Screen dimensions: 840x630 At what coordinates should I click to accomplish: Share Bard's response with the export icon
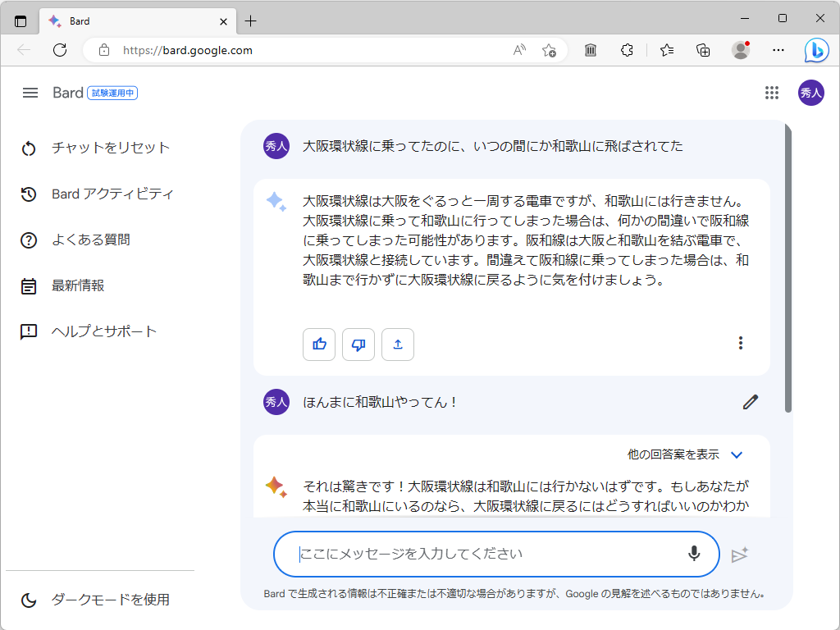coord(398,345)
